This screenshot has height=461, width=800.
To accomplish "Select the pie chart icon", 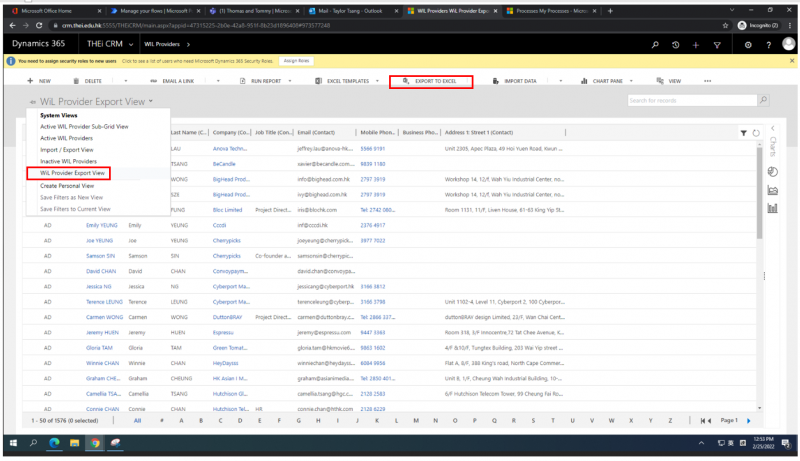I will [x=772, y=172].
